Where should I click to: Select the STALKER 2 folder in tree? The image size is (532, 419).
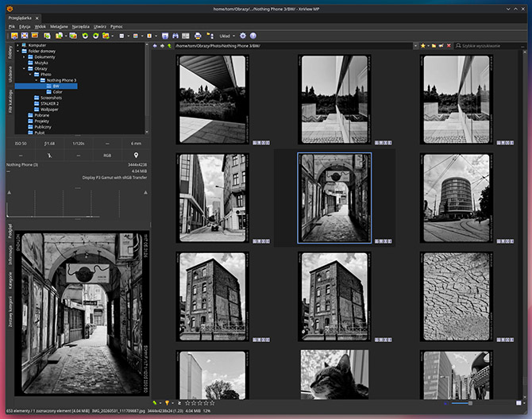(x=46, y=104)
